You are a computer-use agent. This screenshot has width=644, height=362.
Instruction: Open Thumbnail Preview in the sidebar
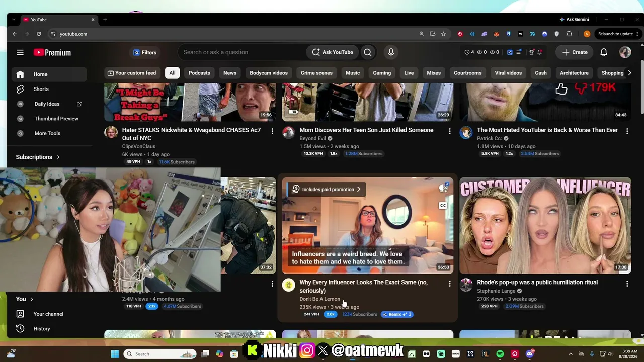click(x=49, y=119)
